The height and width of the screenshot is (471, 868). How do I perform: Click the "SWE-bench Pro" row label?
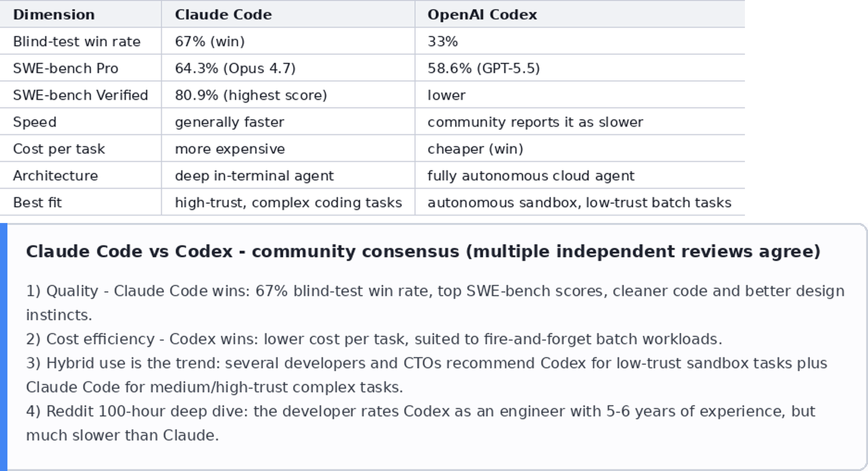(x=81, y=68)
